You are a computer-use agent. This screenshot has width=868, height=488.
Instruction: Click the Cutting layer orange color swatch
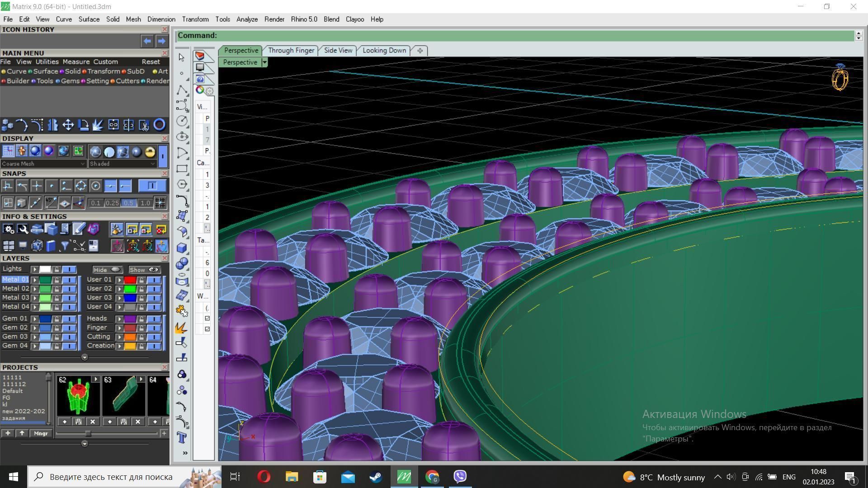pos(130,337)
